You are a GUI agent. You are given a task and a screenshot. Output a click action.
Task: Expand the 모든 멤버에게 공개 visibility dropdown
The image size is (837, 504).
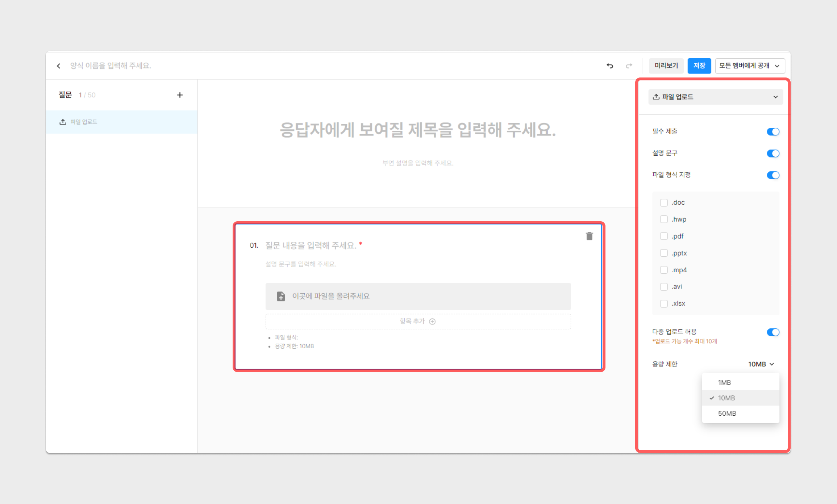(x=750, y=66)
